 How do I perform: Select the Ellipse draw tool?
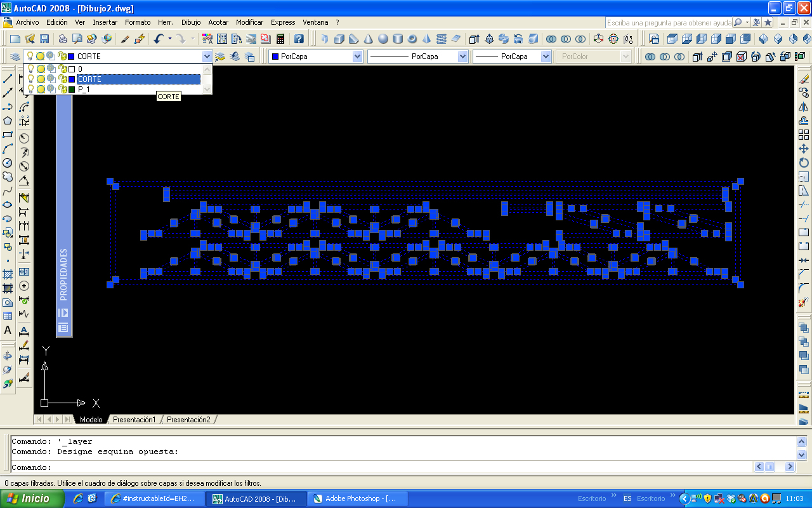8,204
